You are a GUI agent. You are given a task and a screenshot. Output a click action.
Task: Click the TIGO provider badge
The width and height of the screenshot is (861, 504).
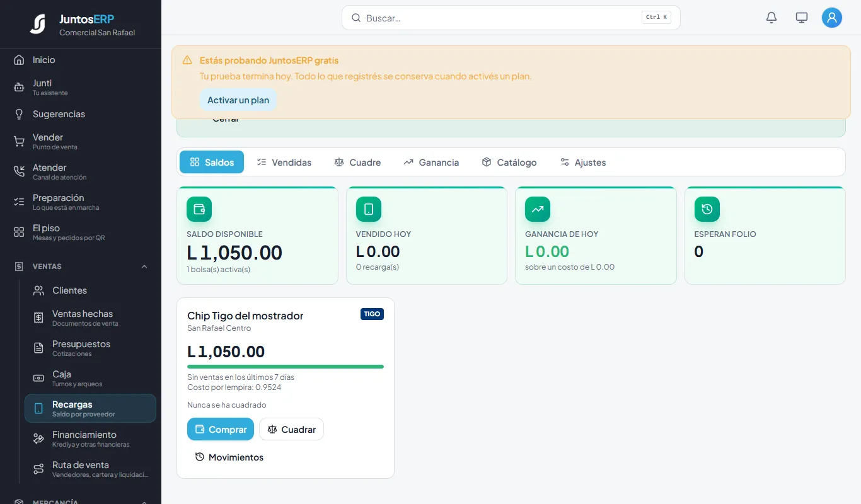[372, 314]
